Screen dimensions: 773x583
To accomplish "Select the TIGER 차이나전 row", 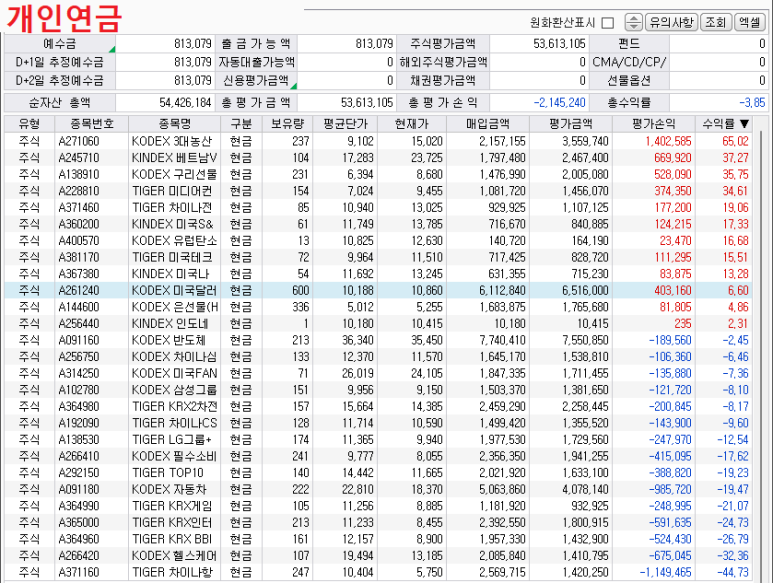I will point(378,207).
